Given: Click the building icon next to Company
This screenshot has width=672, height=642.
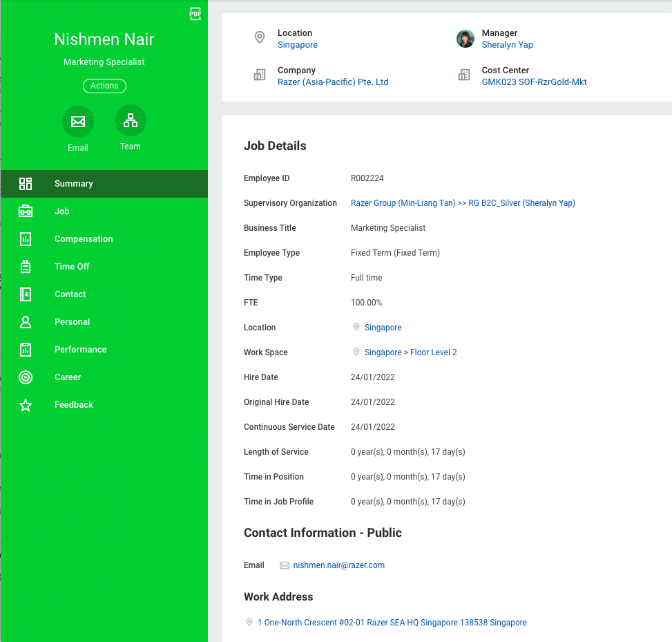Looking at the screenshot, I should [x=260, y=75].
